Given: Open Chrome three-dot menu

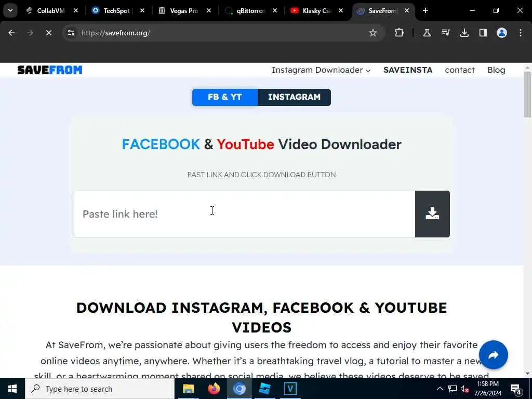Looking at the screenshot, I should [x=521, y=33].
